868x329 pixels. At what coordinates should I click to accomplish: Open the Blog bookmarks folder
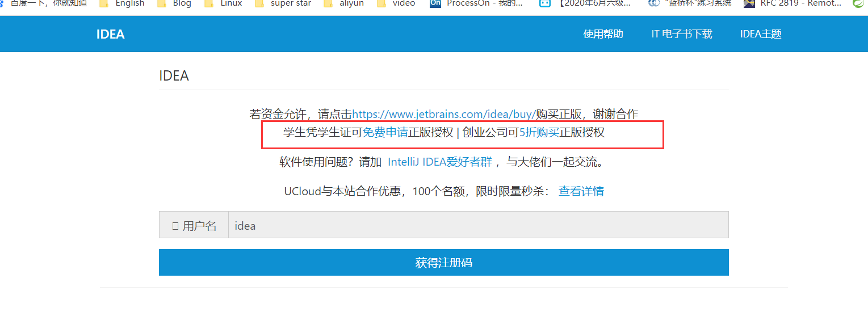click(x=174, y=3)
